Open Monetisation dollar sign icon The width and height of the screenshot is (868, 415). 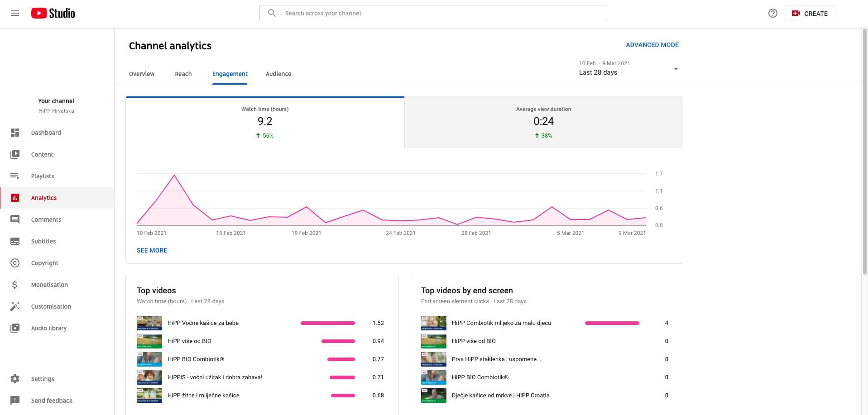click(x=15, y=285)
